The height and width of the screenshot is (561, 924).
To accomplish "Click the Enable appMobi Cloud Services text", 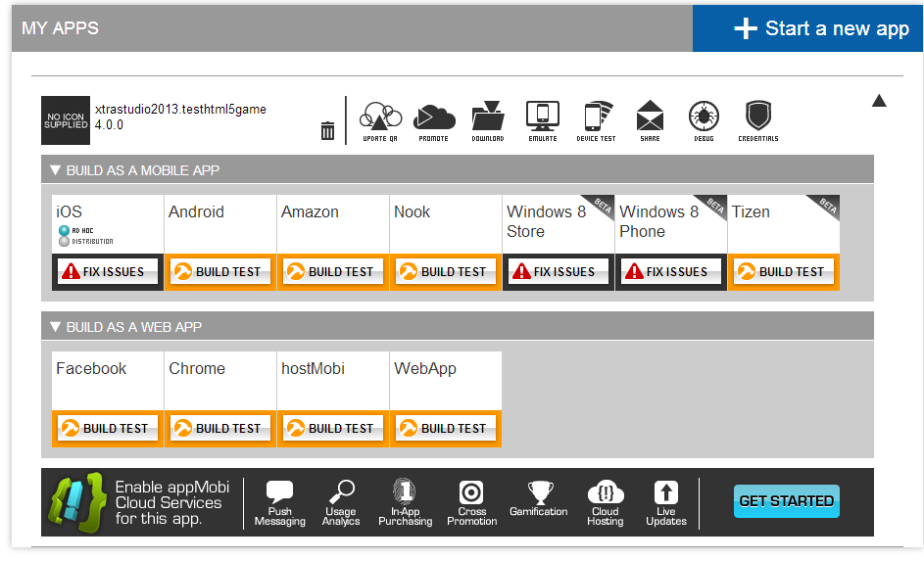I will click(x=172, y=502).
